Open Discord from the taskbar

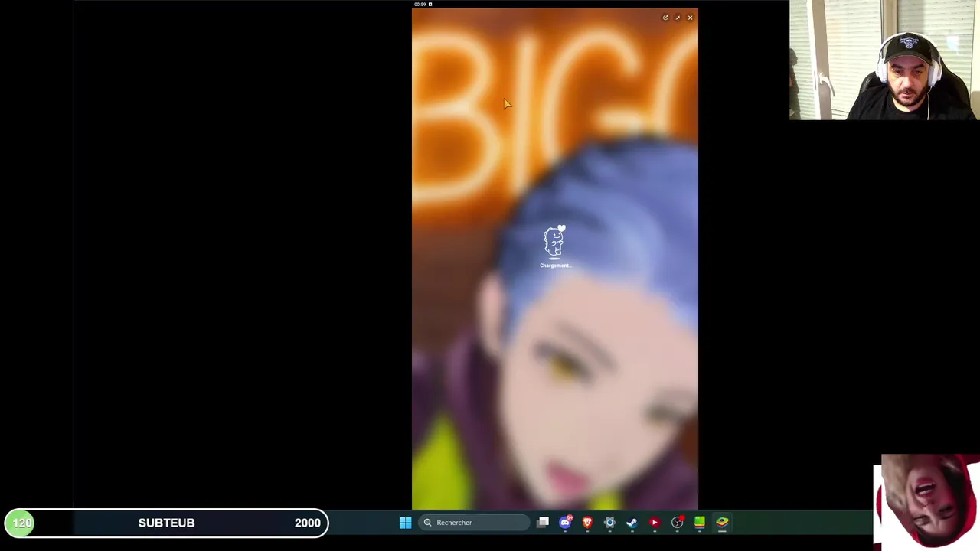point(565,523)
